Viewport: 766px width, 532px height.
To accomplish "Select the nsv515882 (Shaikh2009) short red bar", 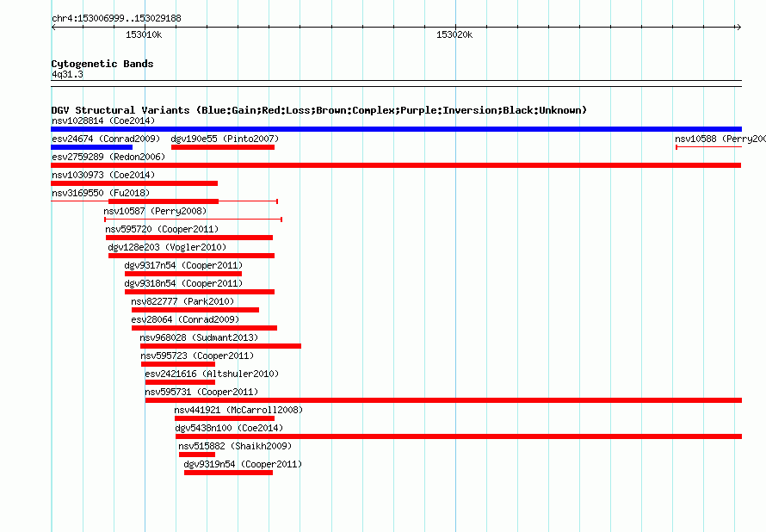I will pyautogui.click(x=197, y=455).
